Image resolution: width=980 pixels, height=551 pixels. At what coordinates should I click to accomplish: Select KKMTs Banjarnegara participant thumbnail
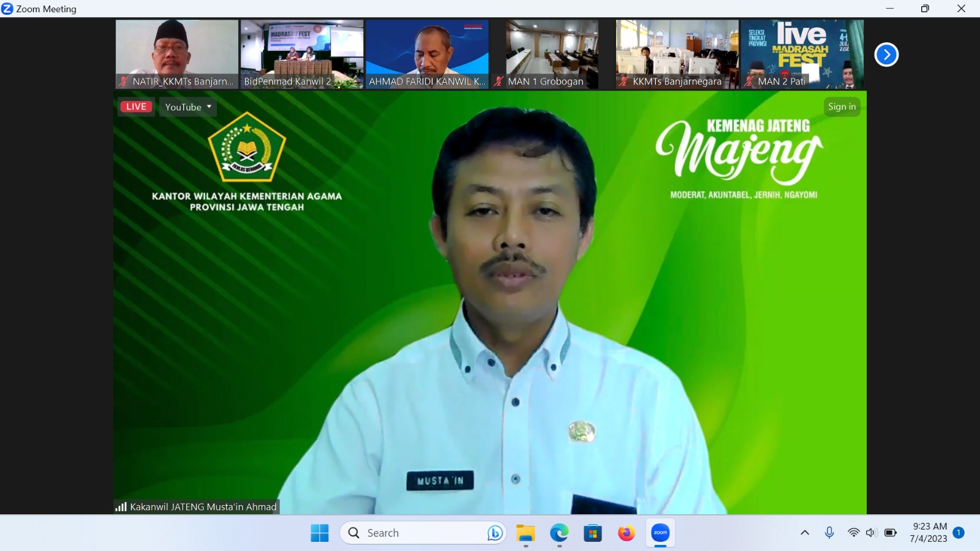677,54
